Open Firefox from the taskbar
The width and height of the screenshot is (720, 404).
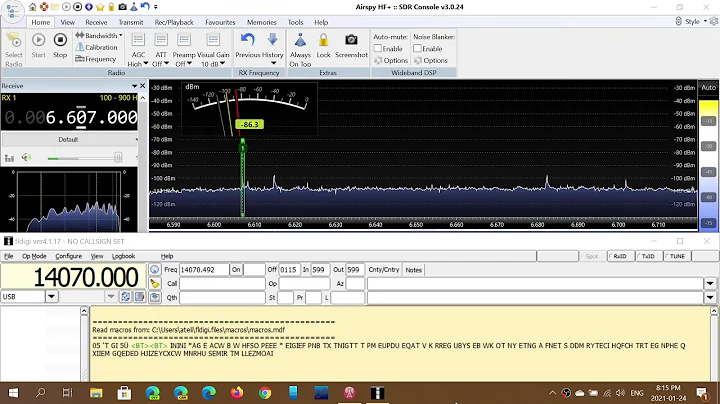pos(237,393)
